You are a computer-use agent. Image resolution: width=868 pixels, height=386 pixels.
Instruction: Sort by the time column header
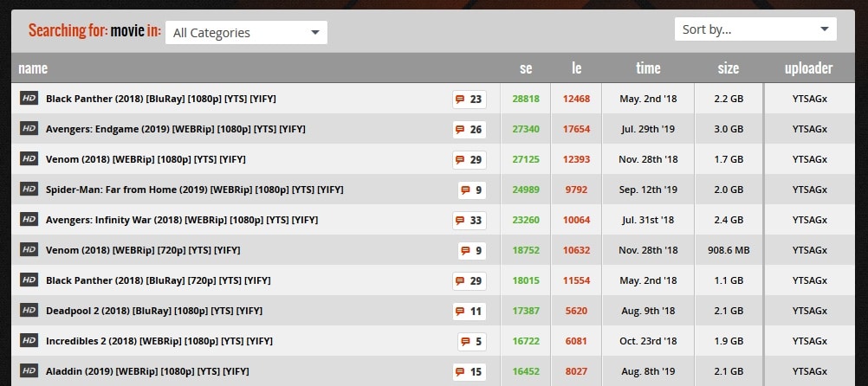pyautogui.click(x=648, y=68)
